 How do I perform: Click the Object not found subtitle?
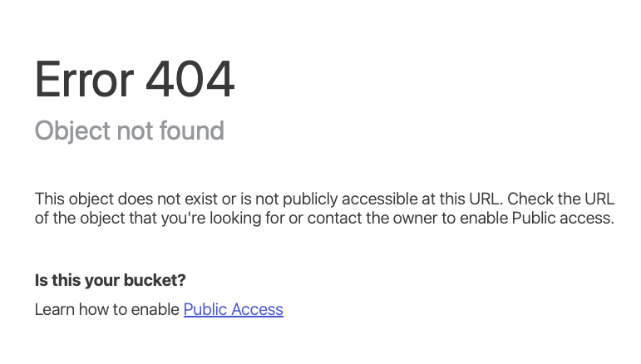(x=129, y=130)
